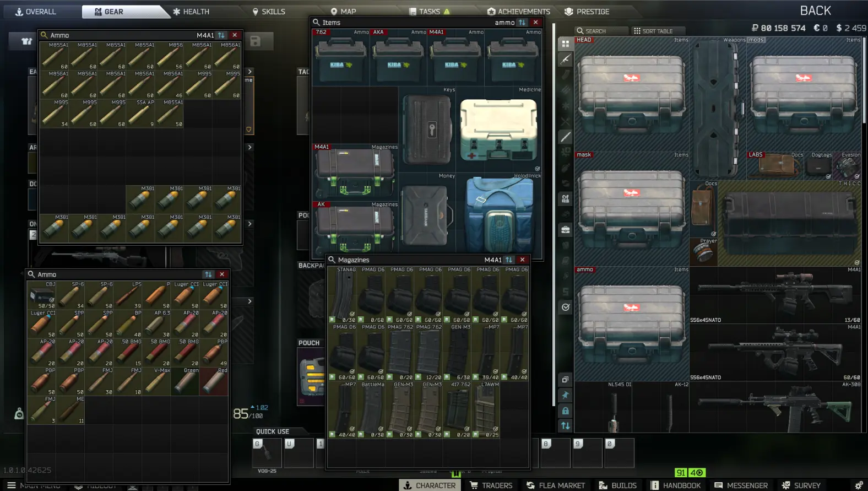The height and width of the screenshot is (491, 868).
Task: Sort the upper Ammo M4A1 window
Action: point(221,35)
